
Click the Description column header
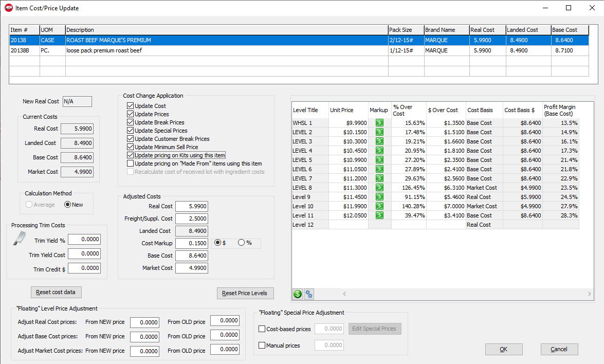tap(226, 30)
